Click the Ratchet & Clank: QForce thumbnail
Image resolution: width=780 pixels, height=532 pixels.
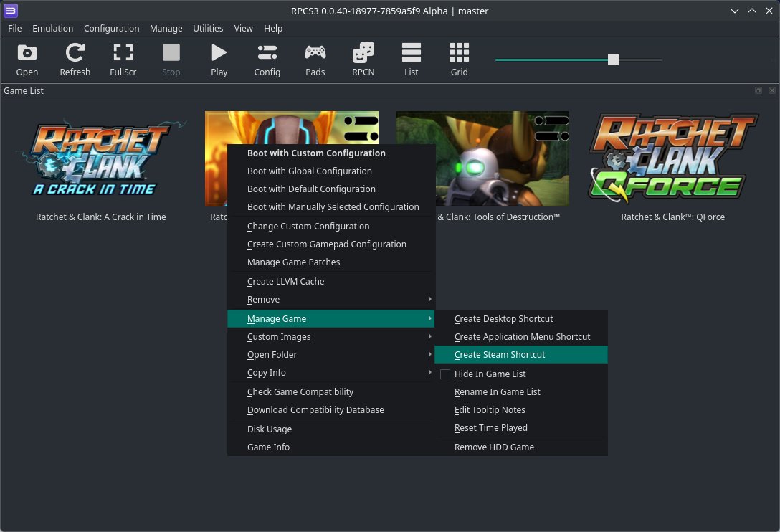point(672,158)
